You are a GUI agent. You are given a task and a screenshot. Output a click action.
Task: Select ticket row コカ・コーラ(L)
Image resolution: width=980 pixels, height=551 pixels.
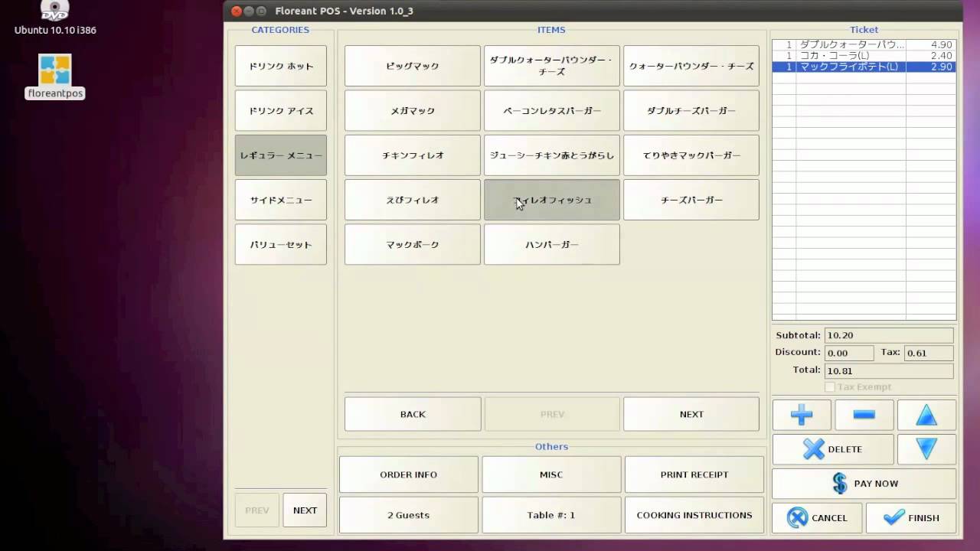(x=864, y=56)
